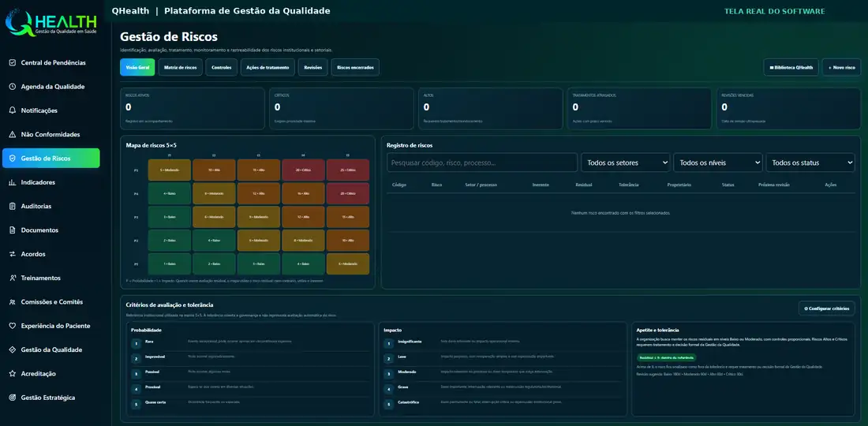Click the Rara probability row
Screen dimensions: 868x426
[250, 344]
